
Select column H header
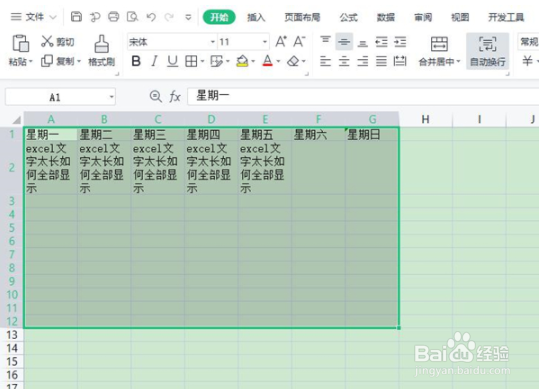click(425, 119)
